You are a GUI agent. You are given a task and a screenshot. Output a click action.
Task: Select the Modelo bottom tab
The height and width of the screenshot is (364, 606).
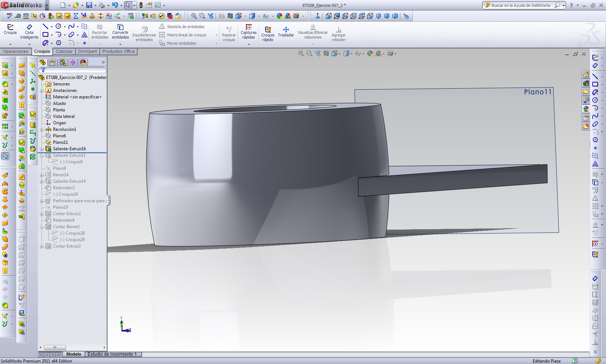tap(74, 354)
